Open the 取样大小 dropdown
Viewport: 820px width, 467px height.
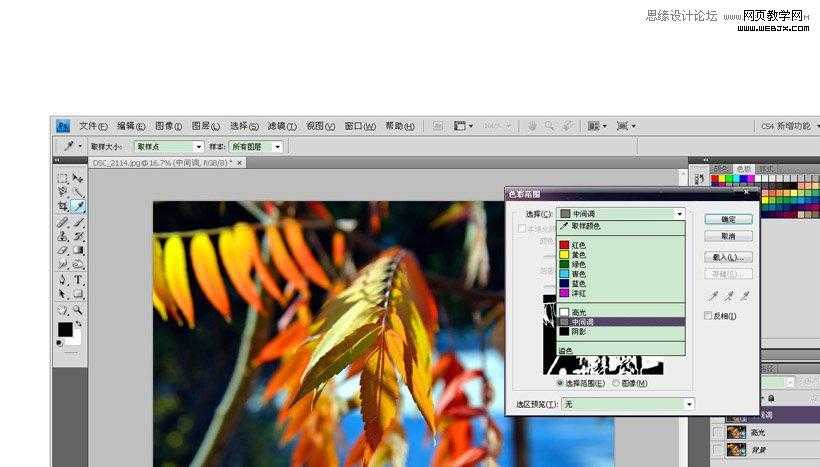(168, 146)
